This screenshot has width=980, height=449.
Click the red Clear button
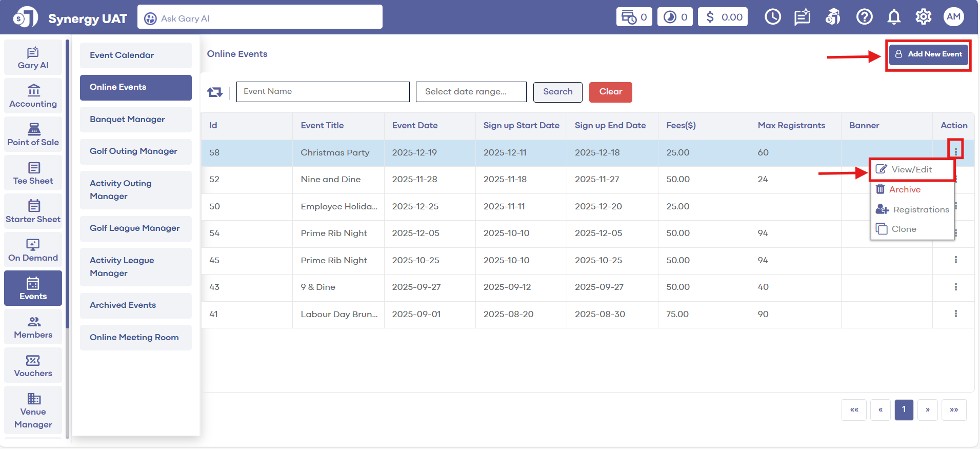(610, 92)
